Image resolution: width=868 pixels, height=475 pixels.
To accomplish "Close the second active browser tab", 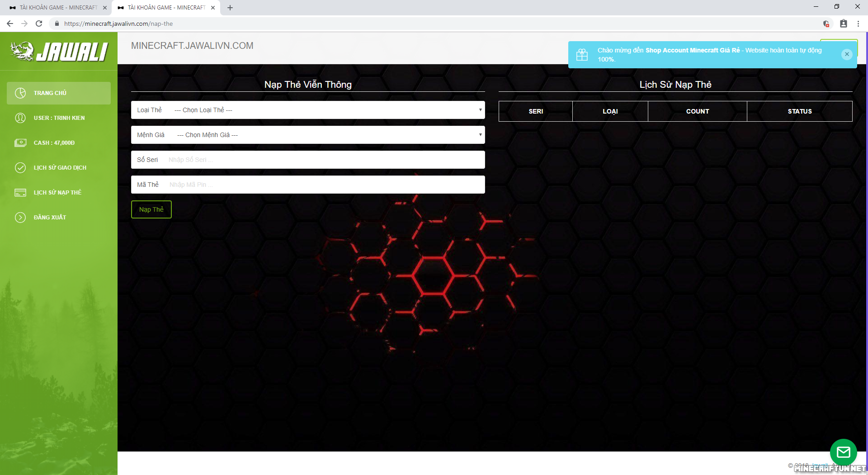I will (x=213, y=8).
